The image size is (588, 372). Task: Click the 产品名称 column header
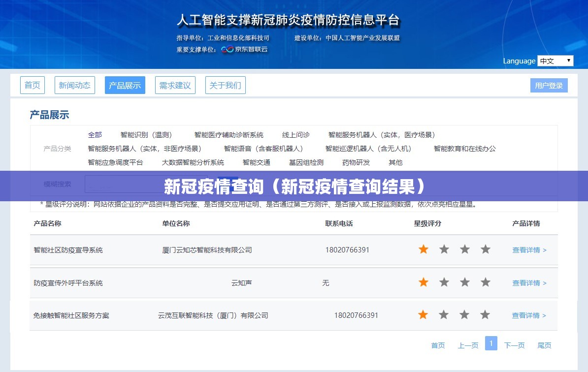(47, 224)
